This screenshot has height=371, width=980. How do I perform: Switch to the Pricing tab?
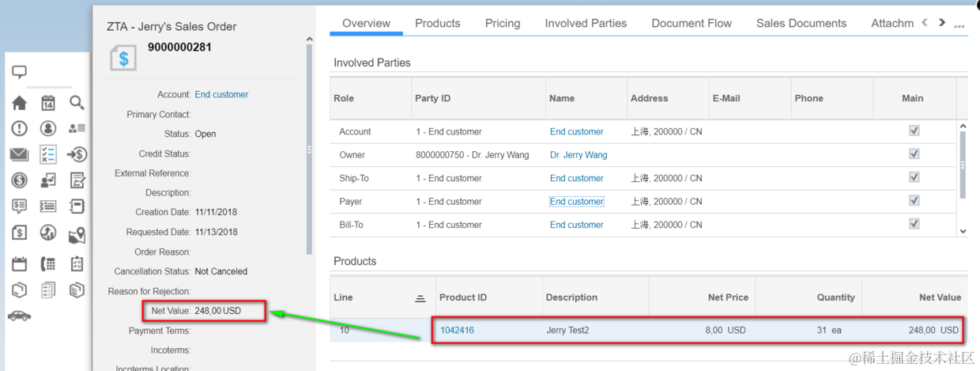point(503,24)
